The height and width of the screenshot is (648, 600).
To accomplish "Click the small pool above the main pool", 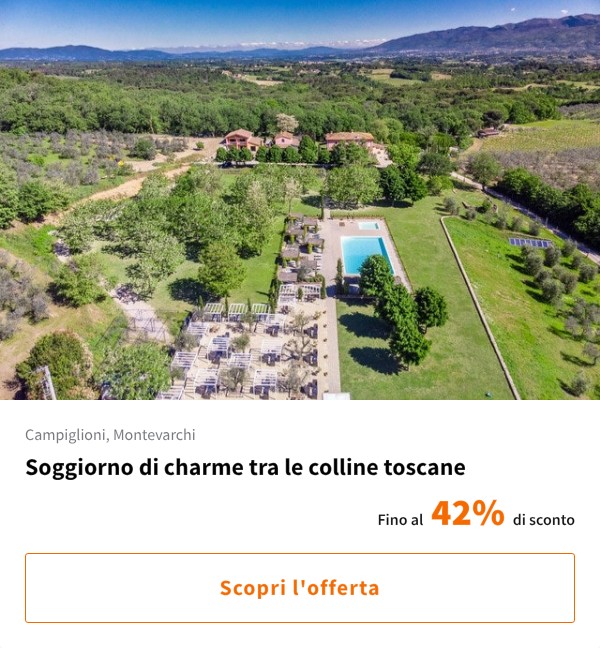I will [x=369, y=226].
